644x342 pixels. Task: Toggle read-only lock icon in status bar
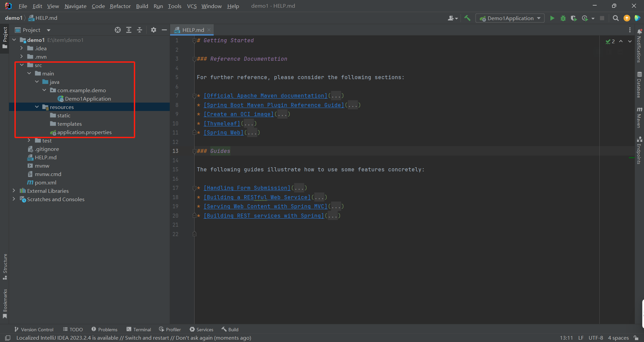click(636, 338)
